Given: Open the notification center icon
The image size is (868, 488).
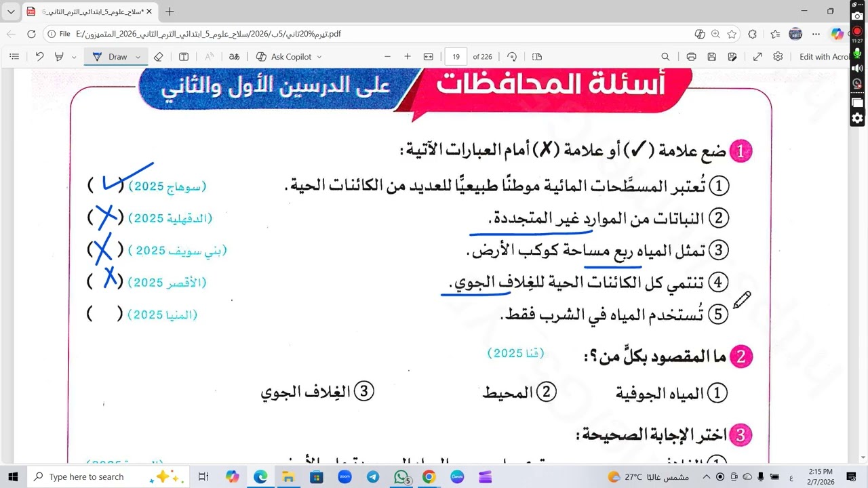Looking at the screenshot, I should coord(852,477).
